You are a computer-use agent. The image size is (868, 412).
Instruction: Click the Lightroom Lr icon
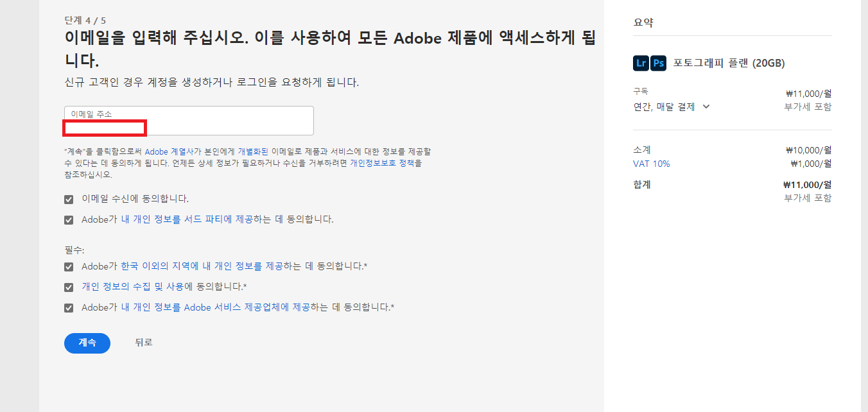click(x=641, y=63)
